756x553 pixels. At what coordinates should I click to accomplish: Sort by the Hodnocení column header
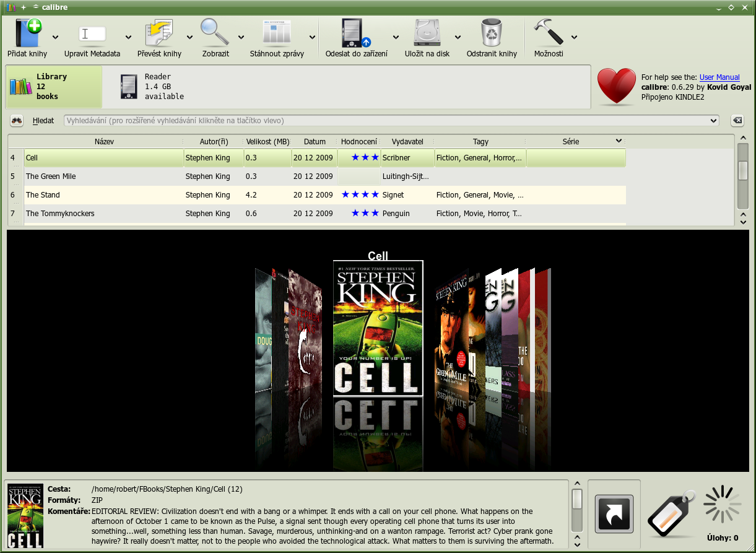(359, 142)
